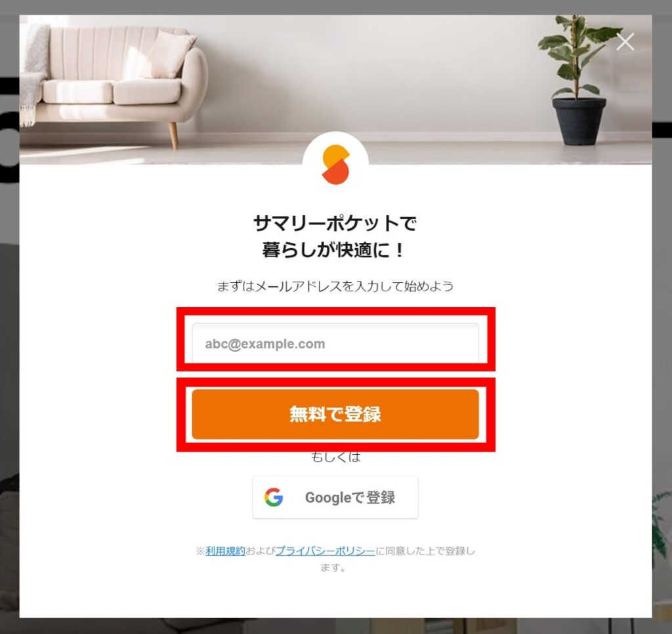The image size is (672, 634).
Task: Click the もしくは separator text
Action: click(335, 457)
